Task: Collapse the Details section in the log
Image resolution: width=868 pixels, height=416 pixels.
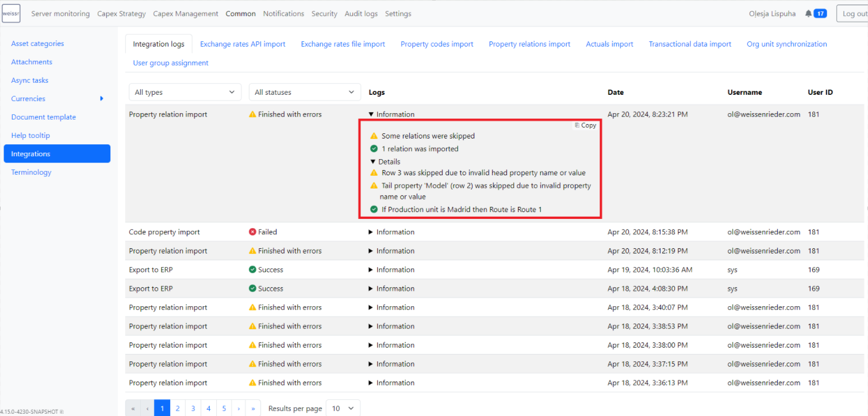Action: [x=385, y=162]
